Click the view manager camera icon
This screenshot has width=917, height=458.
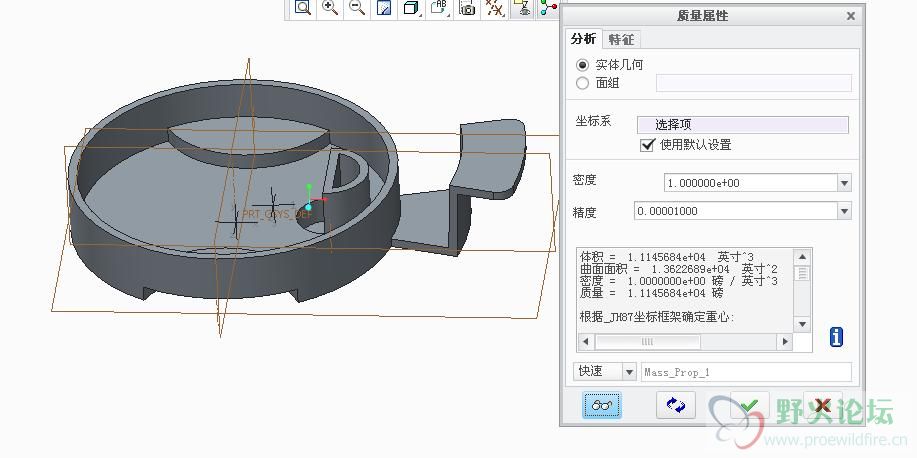[x=467, y=8]
